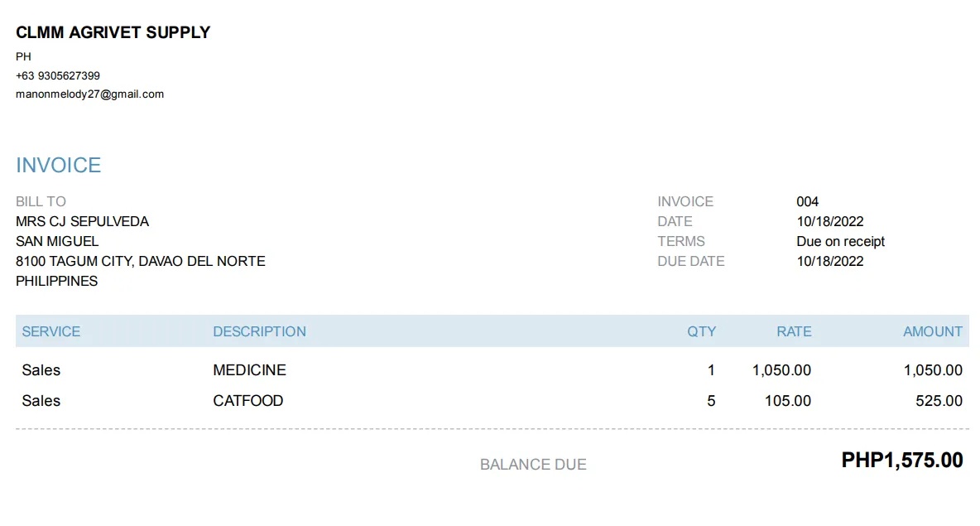This screenshot has height=526, width=980.
Task: Click invoice number 004
Action: (807, 201)
